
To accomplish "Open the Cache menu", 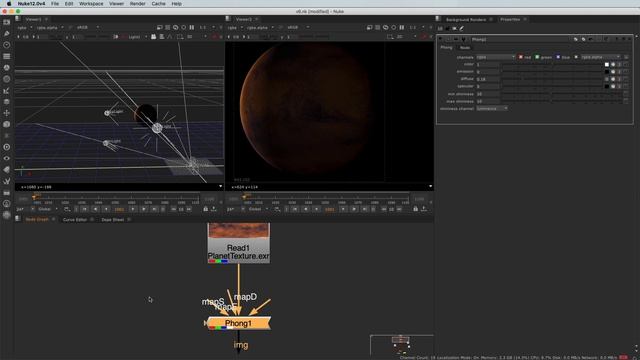I will point(158,4).
